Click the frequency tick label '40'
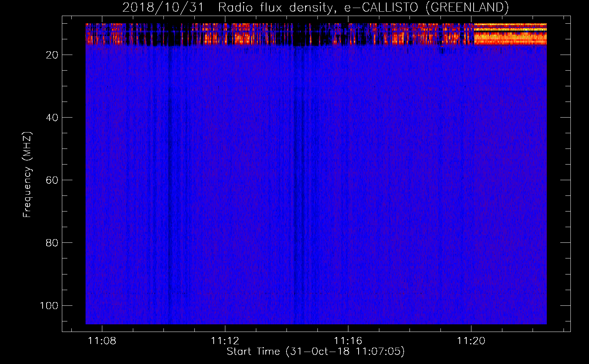This screenshot has height=364, width=589. 52,118
